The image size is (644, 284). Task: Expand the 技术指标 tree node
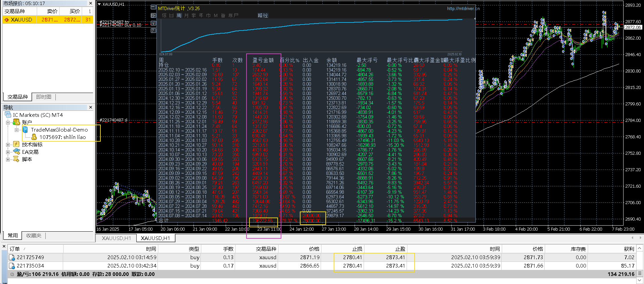8,145
